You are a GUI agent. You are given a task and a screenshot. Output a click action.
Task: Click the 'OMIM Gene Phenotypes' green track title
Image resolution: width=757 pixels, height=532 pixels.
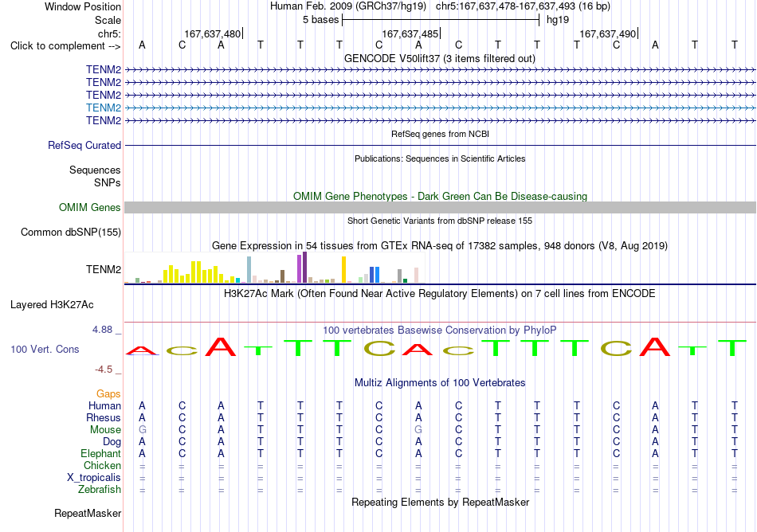coord(440,196)
